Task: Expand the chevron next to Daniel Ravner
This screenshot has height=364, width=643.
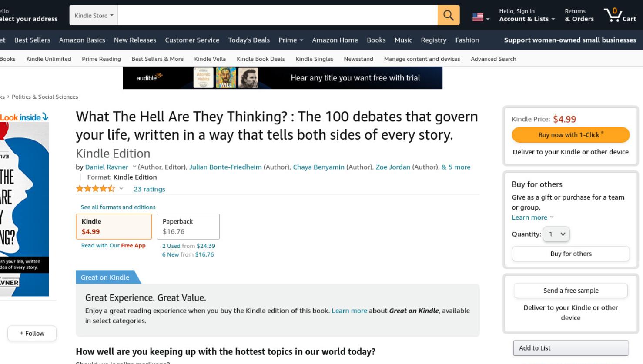Action: pos(134,167)
